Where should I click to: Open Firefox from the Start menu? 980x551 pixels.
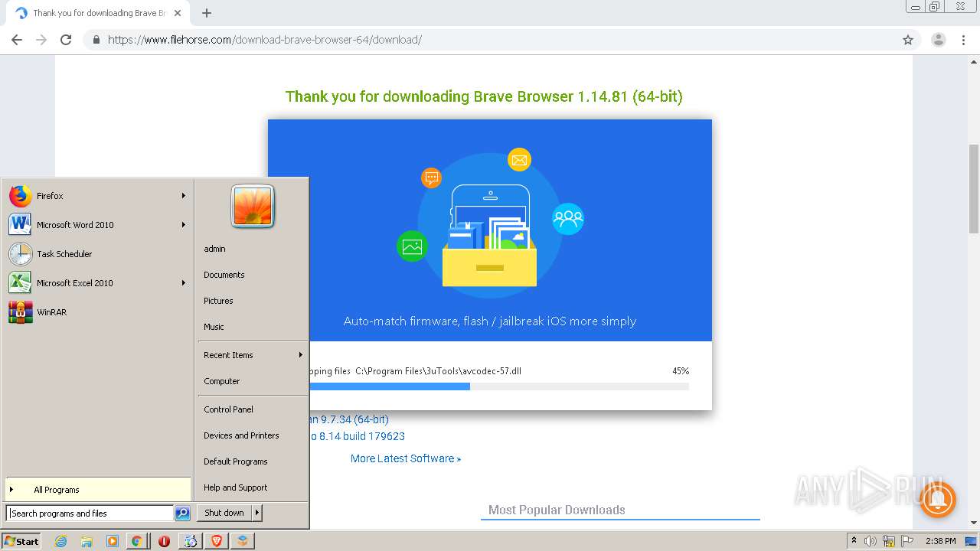coord(98,196)
